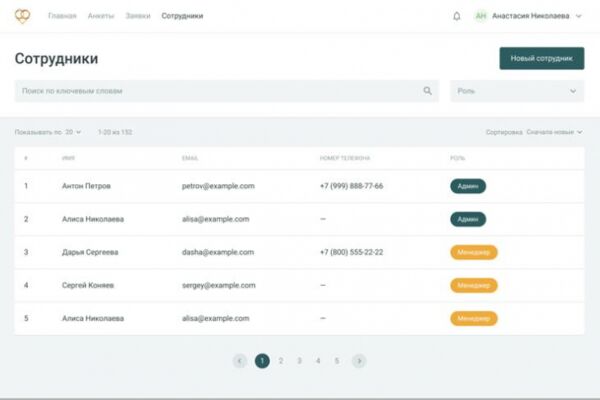The image size is (600, 400).
Task: Open Показывать по 20 dropdown
Action: (48, 132)
